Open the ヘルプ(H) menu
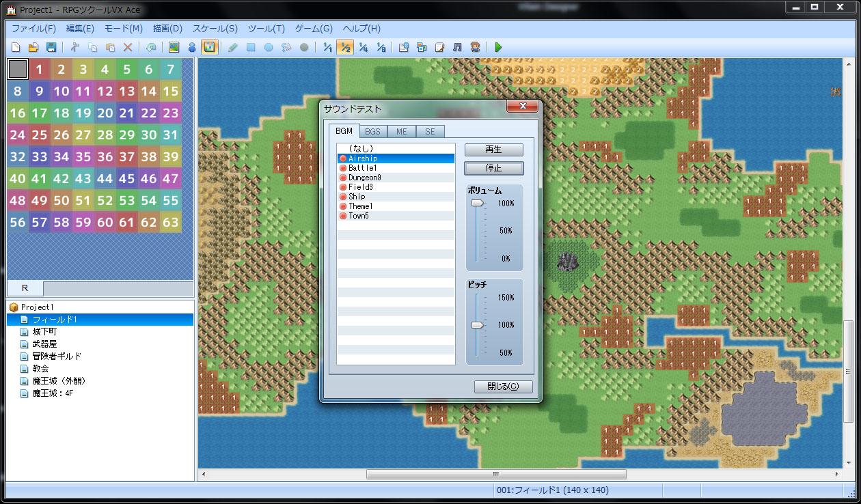This screenshot has width=861, height=504. pyautogui.click(x=361, y=29)
